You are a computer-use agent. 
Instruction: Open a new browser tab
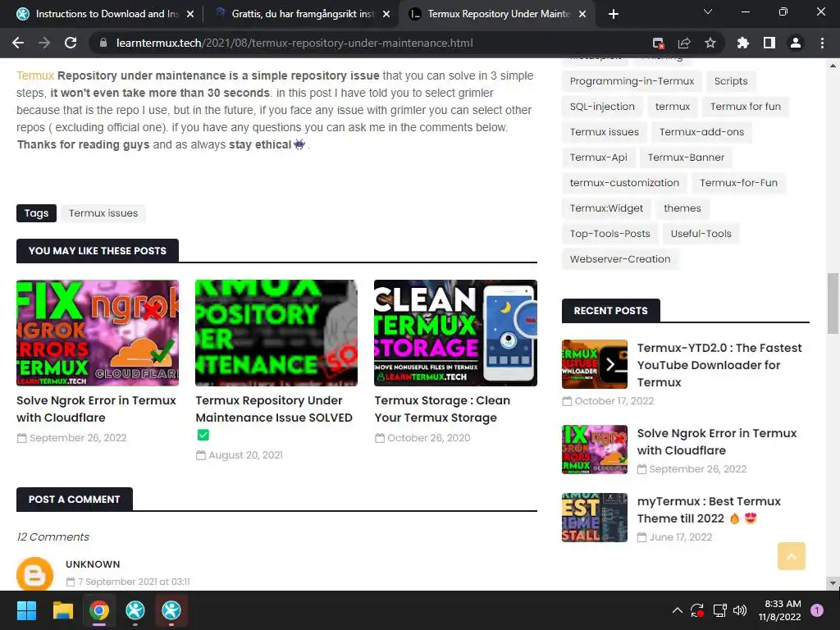tap(614, 14)
